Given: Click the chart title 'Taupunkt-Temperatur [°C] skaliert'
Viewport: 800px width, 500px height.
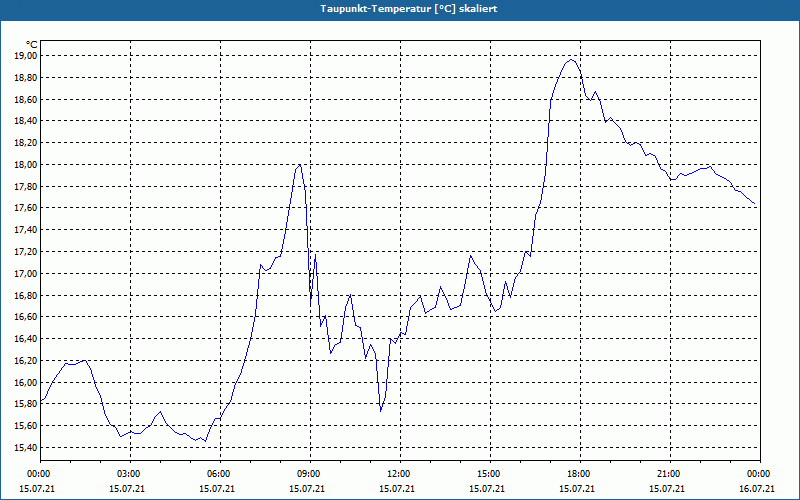Looking at the screenshot, I should 409,9.
